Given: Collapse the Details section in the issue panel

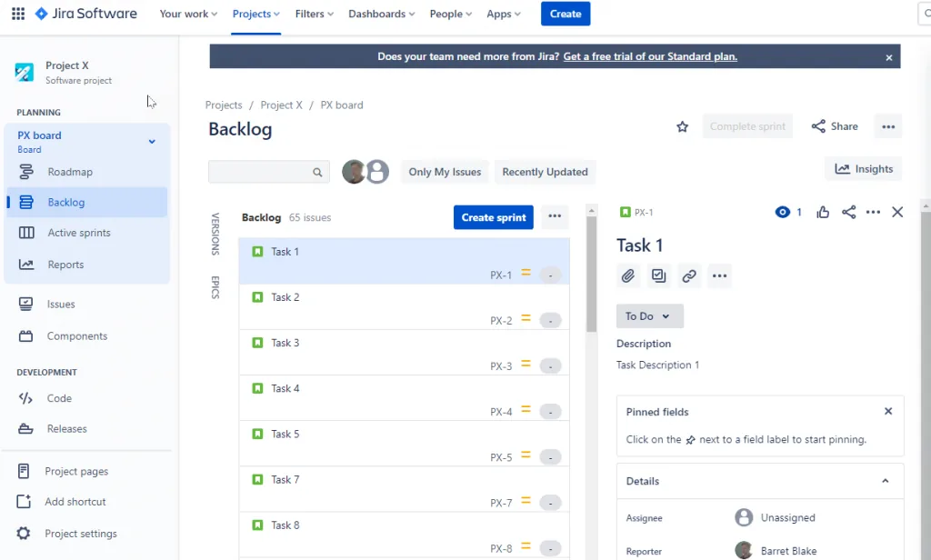Looking at the screenshot, I should coord(886,481).
